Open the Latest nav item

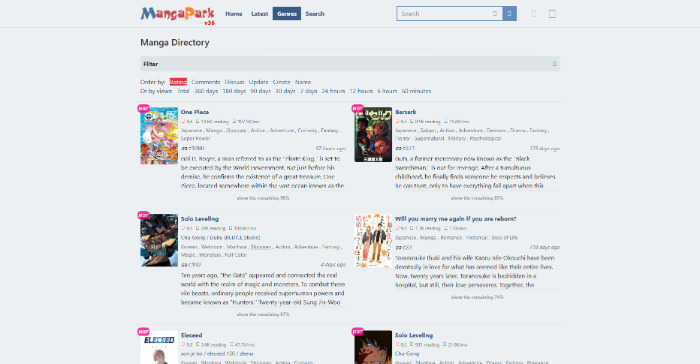(x=259, y=14)
